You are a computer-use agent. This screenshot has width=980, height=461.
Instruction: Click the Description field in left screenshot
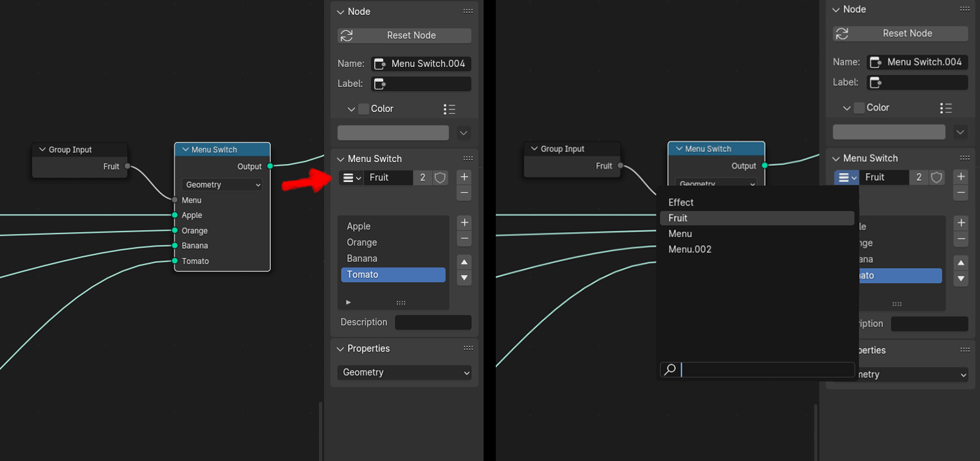[433, 322]
